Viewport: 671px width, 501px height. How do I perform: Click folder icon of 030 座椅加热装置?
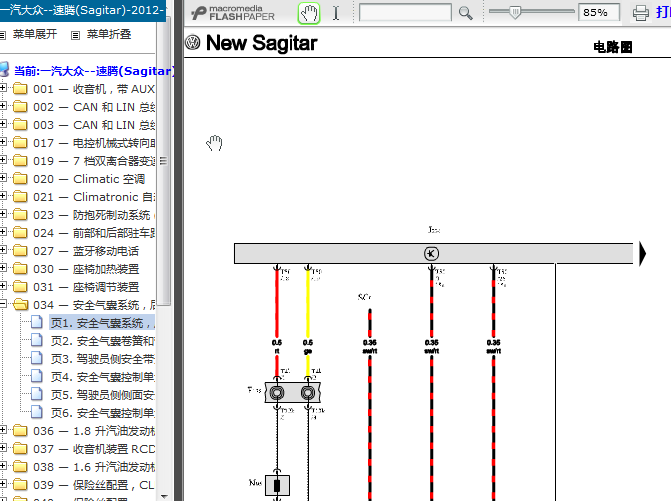(20, 268)
